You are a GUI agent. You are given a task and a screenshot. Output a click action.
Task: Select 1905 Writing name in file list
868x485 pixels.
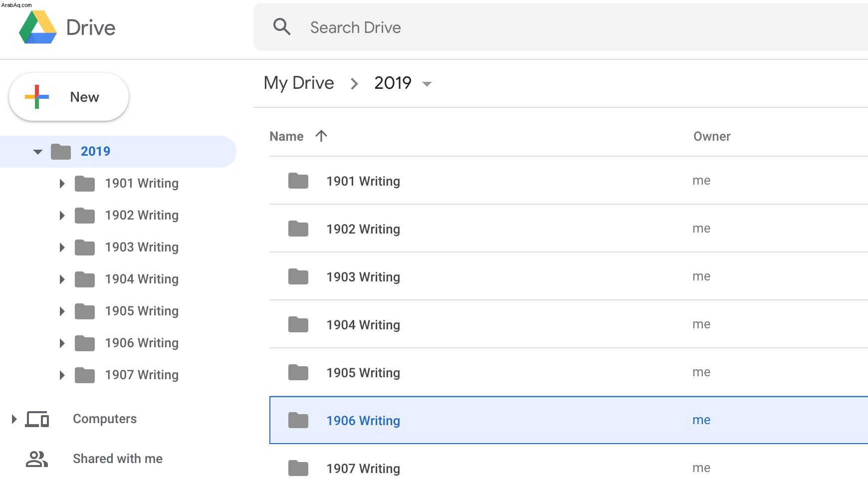click(363, 373)
